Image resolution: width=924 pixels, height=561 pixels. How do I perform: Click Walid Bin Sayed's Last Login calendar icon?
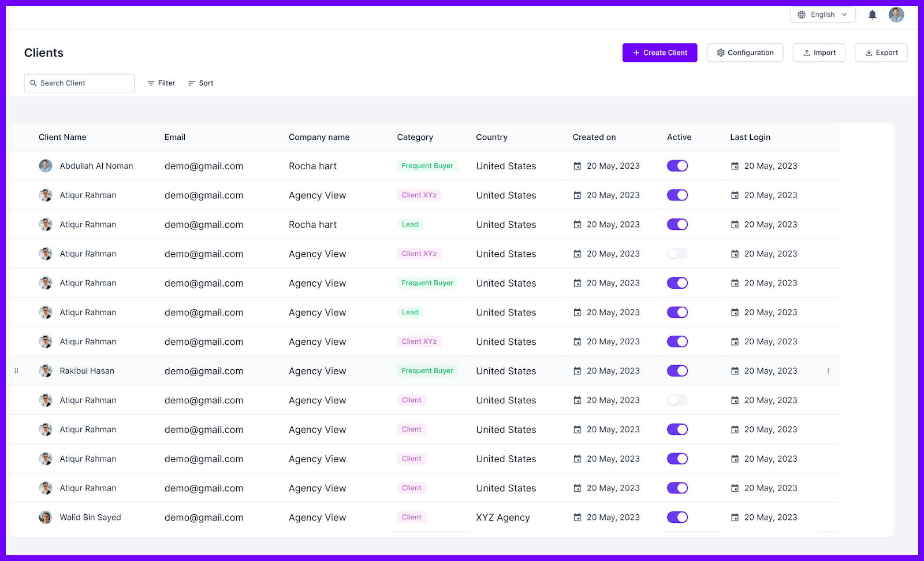click(735, 518)
